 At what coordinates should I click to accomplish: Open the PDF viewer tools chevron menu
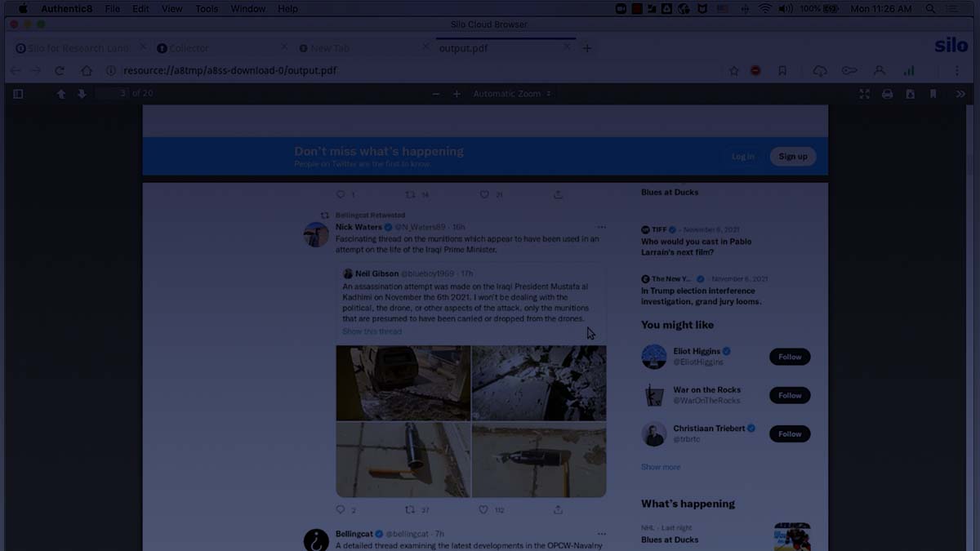coord(960,94)
